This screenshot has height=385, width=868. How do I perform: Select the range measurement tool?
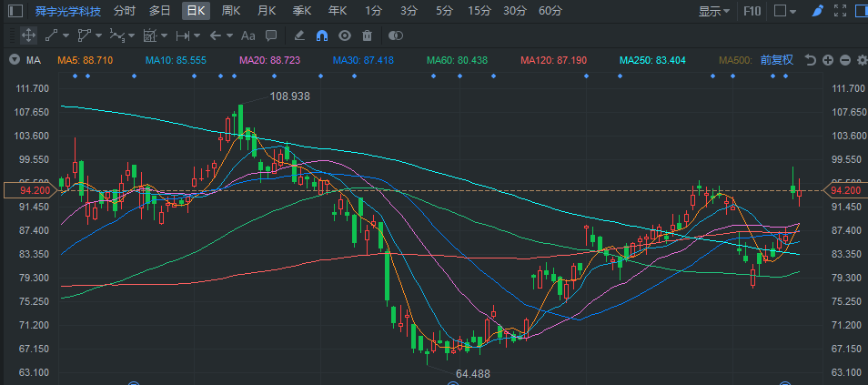click(x=183, y=35)
